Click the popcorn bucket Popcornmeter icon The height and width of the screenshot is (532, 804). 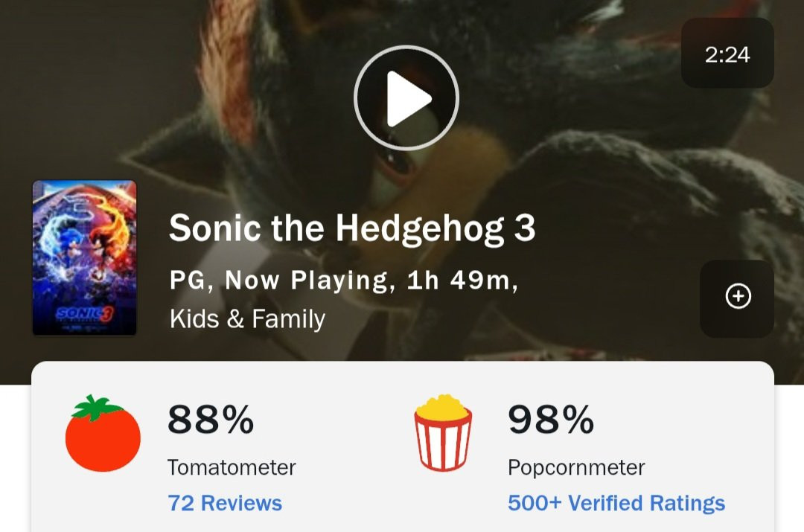tap(443, 432)
